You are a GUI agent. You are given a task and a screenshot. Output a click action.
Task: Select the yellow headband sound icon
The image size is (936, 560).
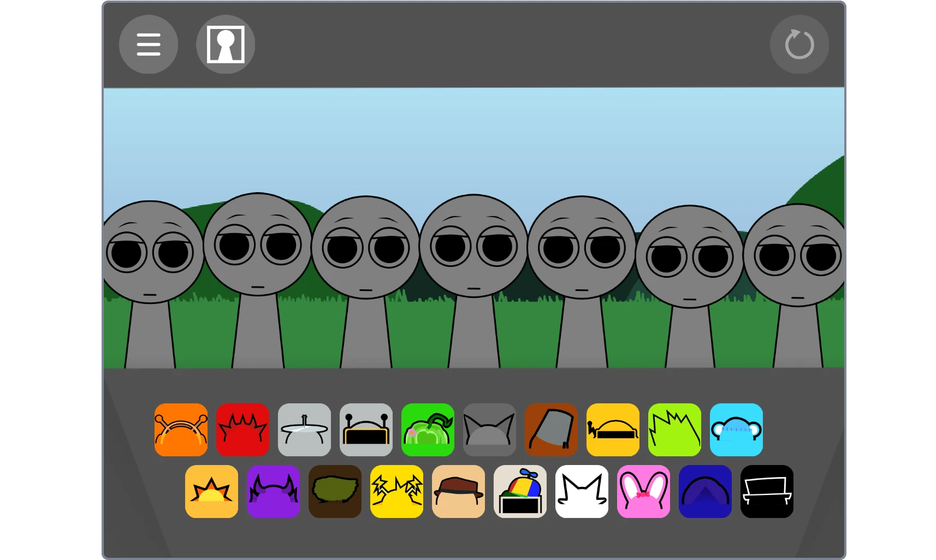tap(613, 430)
